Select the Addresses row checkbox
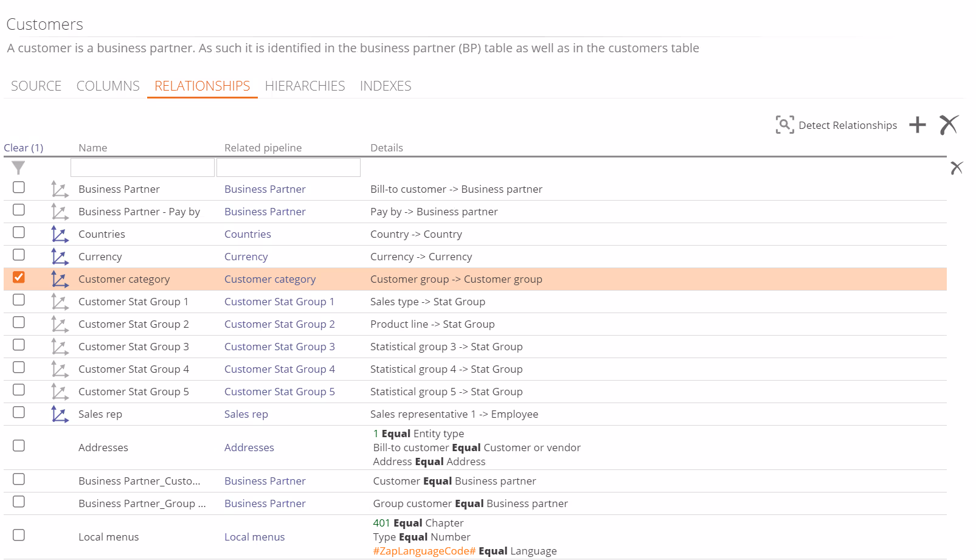976x560 pixels. tap(19, 446)
